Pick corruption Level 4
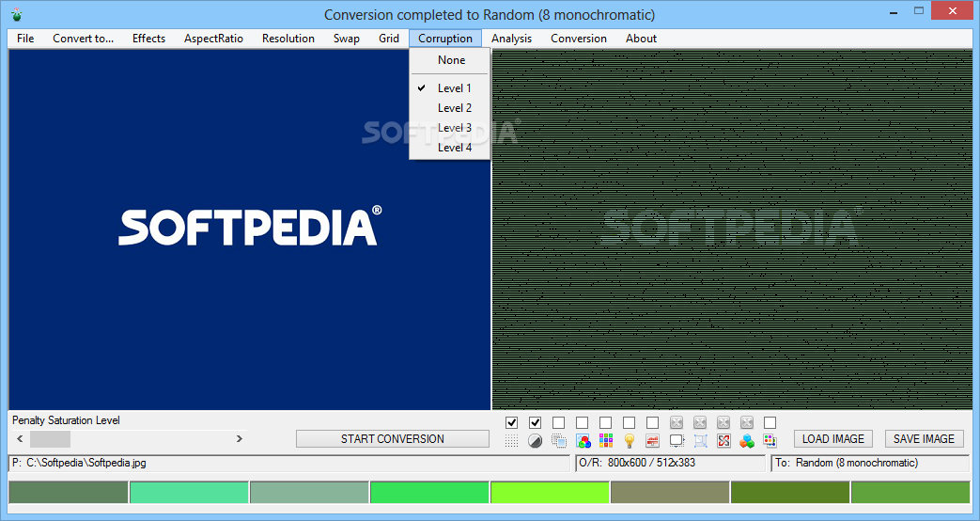Image resolution: width=980 pixels, height=521 pixels. coord(449,148)
